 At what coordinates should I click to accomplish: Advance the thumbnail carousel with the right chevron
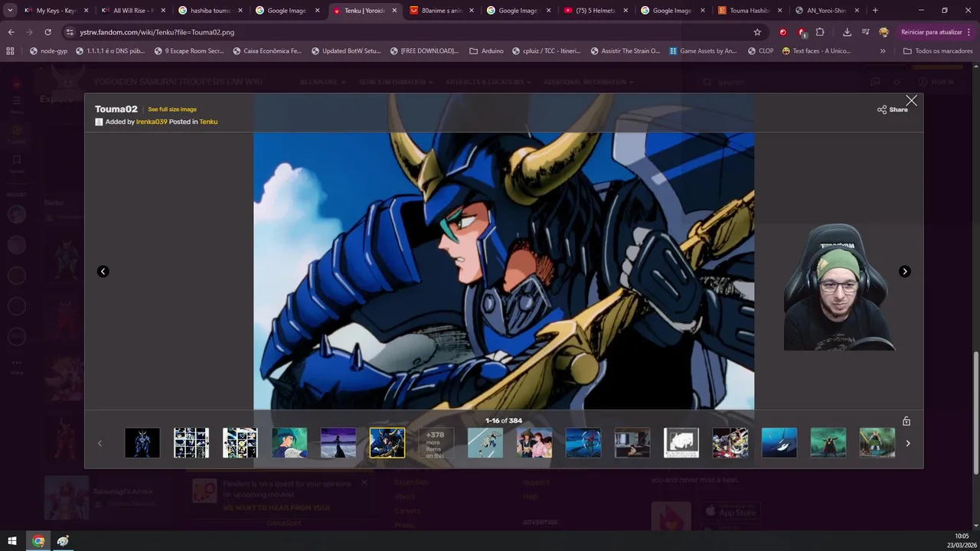click(x=908, y=443)
